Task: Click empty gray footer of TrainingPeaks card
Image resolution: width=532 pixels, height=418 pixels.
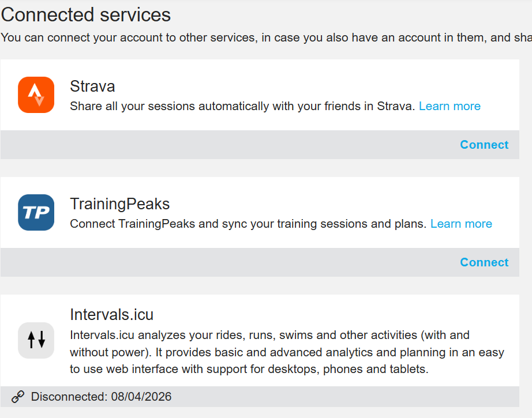Action: [231, 262]
